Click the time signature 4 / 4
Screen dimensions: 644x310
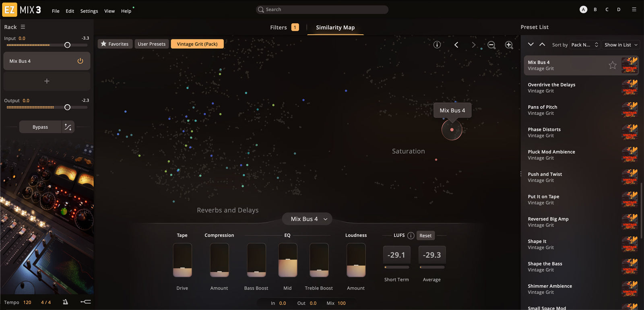[46, 302]
